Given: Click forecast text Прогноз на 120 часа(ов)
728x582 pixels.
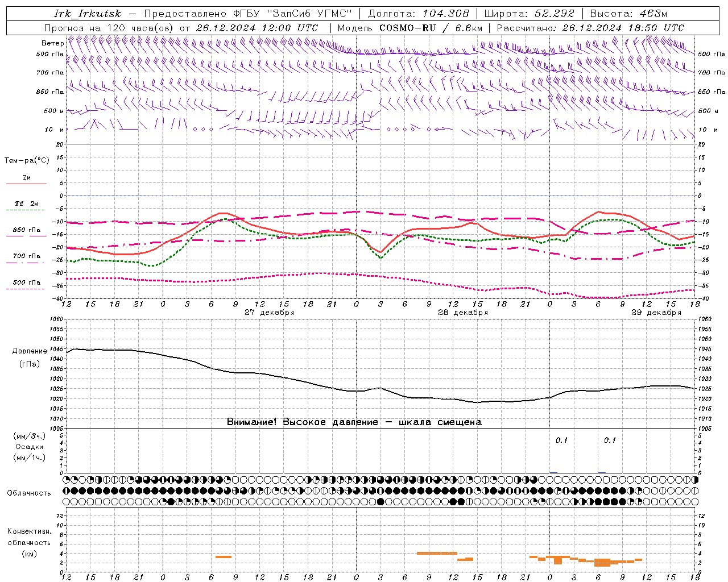Looking at the screenshot, I should coord(110,28).
